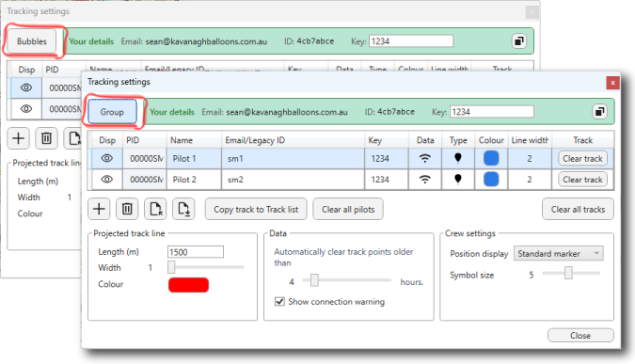
Task: Click the Length (m) field showing 1500
Action: click(196, 252)
